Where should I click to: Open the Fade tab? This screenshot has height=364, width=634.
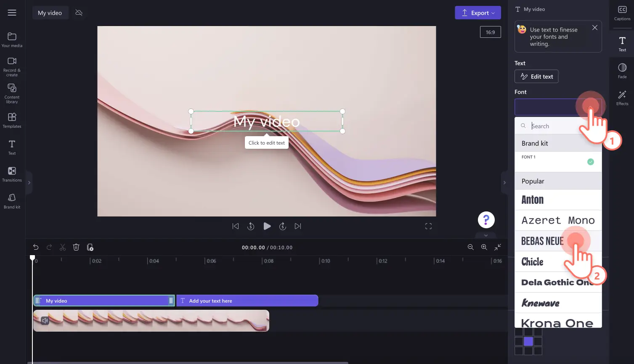pyautogui.click(x=622, y=71)
